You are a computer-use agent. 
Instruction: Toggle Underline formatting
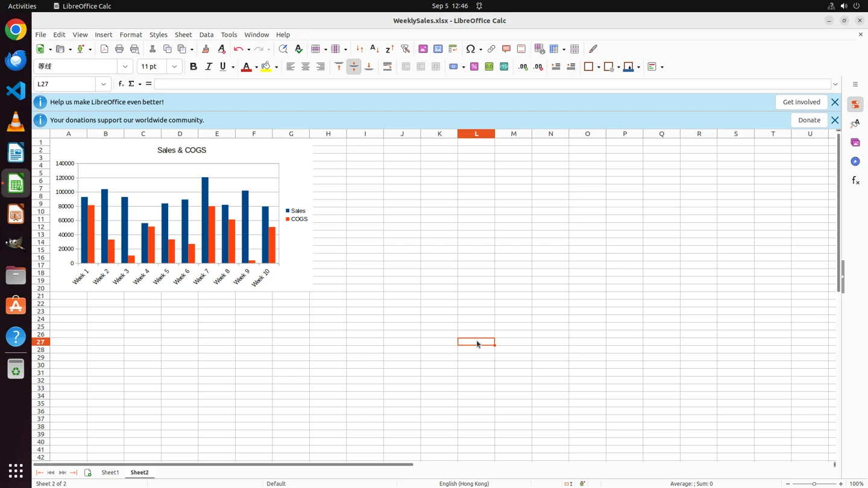pyautogui.click(x=223, y=67)
